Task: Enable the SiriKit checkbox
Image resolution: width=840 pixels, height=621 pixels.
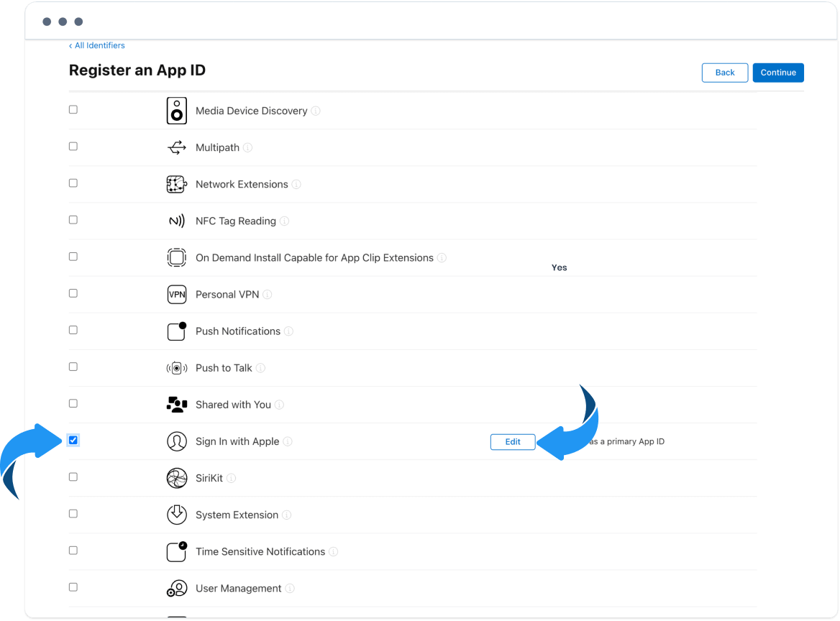Action: coord(73,477)
